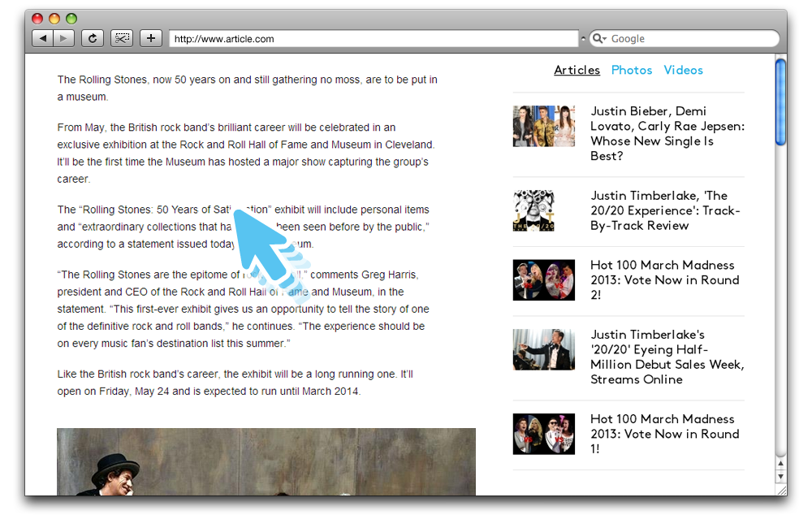Reload the page with the refresh icon
Viewport: 812px width, 515px height.
click(93, 38)
